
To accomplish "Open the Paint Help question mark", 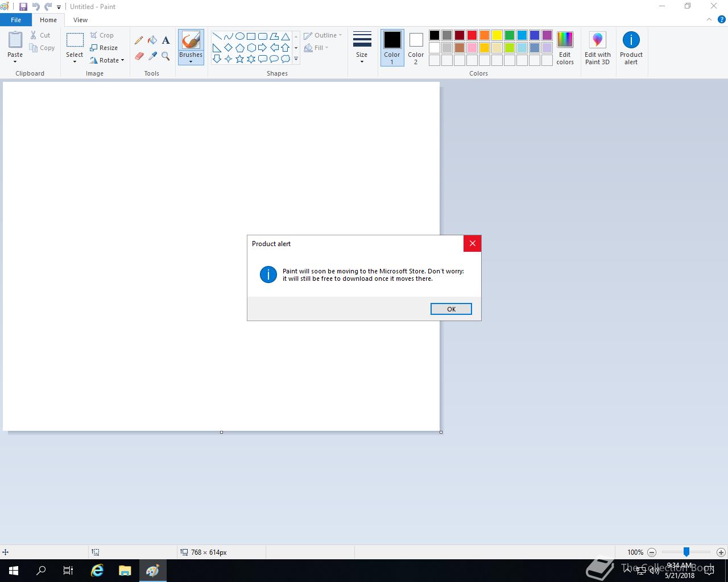I will coord(722,19).
